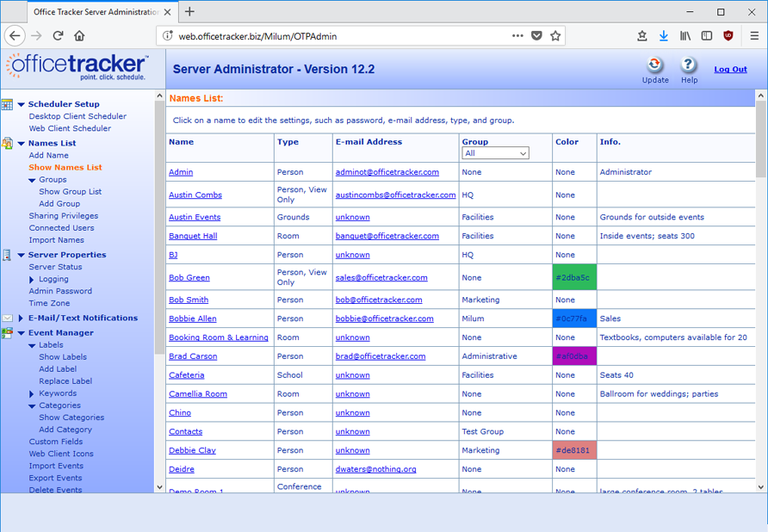Click Brad Carson's purple color swatch

pyautogui.click(x=574, y=356)
